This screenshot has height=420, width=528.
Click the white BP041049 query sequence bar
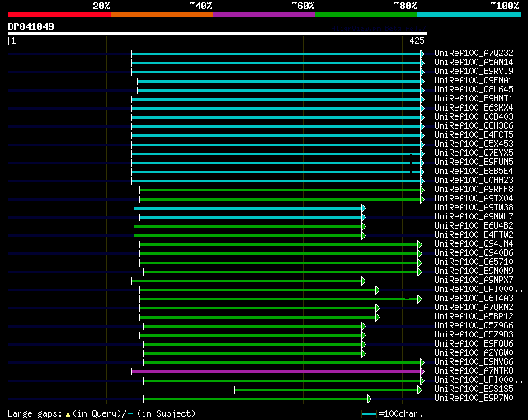point(218,34)
